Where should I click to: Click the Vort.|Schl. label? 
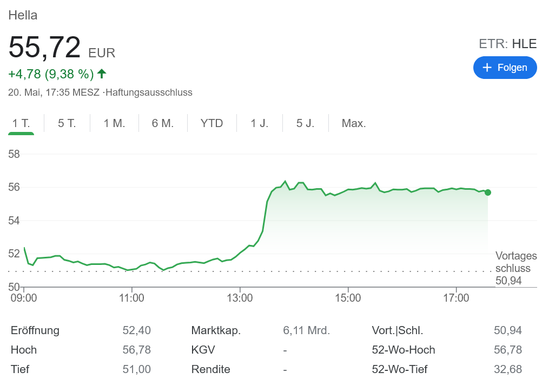398,330
